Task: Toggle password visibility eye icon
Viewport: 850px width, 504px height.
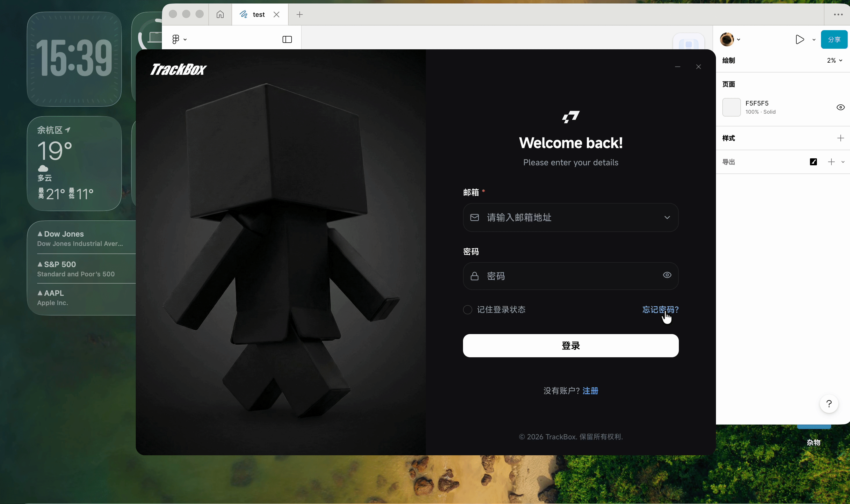Action: (667, 275)
